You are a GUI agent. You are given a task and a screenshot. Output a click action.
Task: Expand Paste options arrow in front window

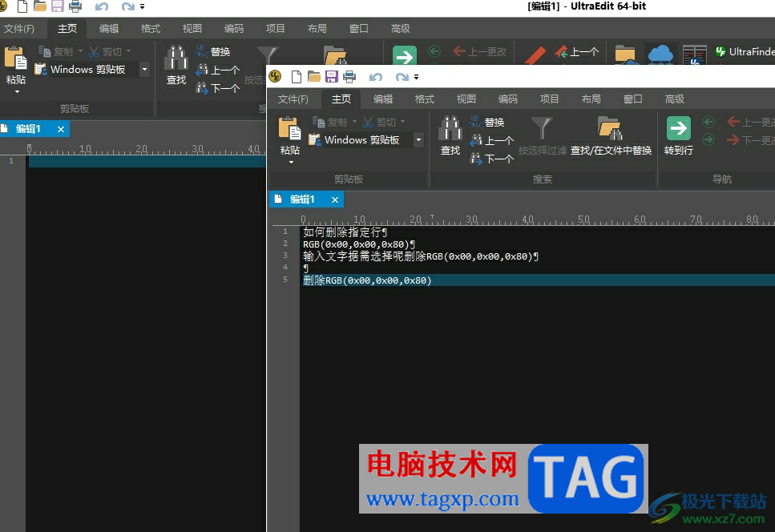[x=291, y=162]
